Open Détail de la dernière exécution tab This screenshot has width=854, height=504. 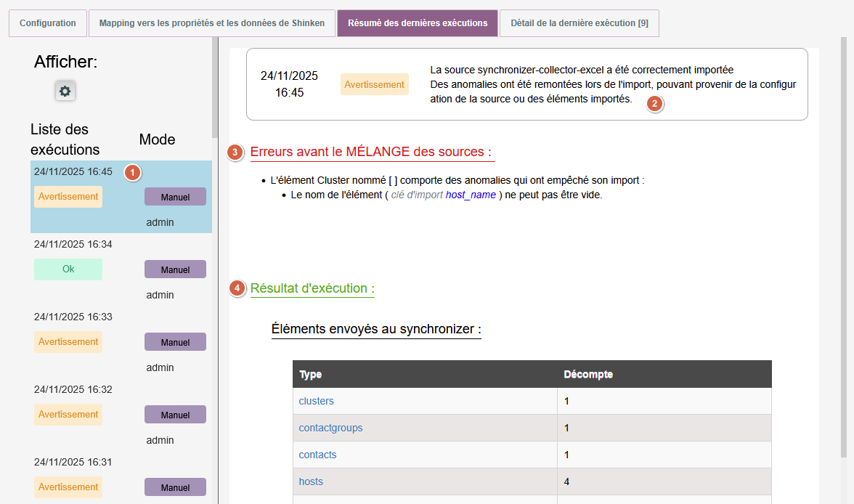pos(579,23)
